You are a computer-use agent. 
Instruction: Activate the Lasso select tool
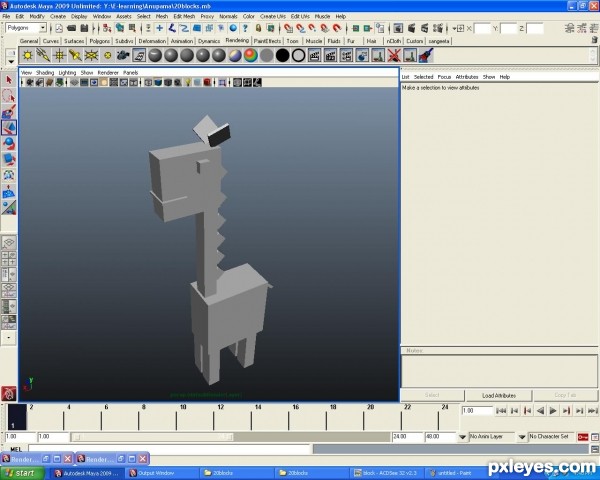click(x=9, y=96)
